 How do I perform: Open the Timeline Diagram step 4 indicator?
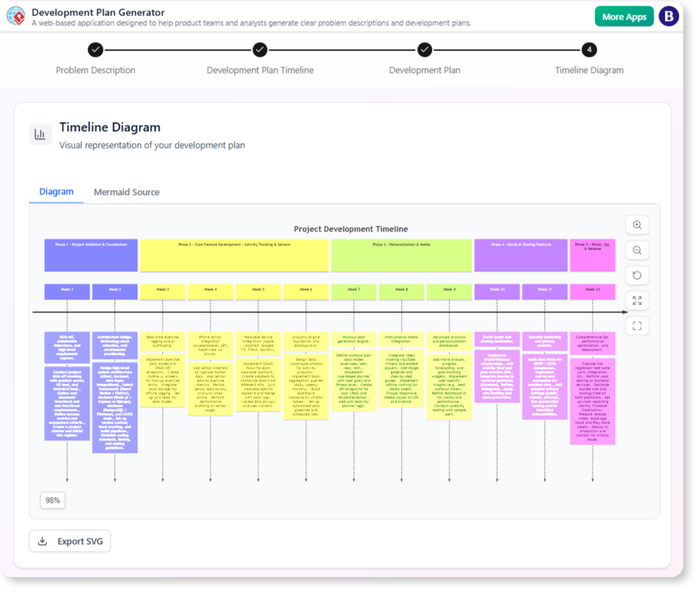589,50
